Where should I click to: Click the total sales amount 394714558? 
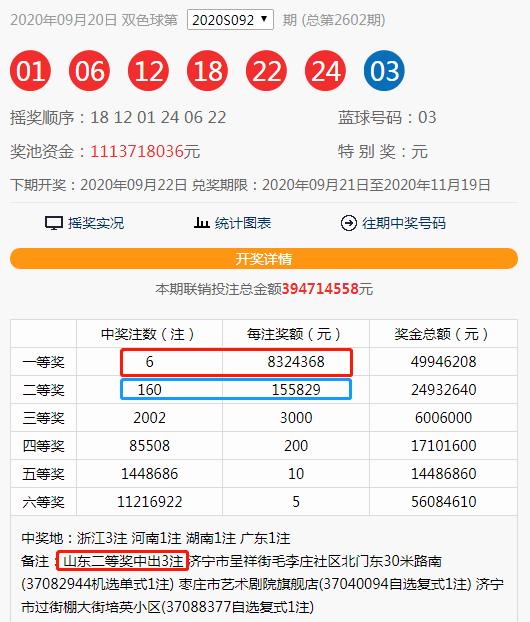320,289
